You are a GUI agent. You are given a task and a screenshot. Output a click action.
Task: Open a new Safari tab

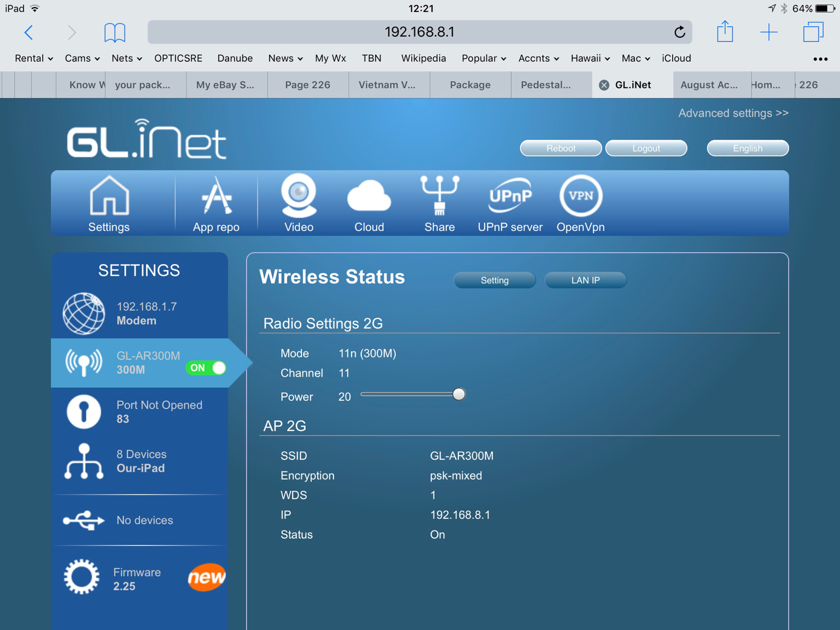point(769,32)
